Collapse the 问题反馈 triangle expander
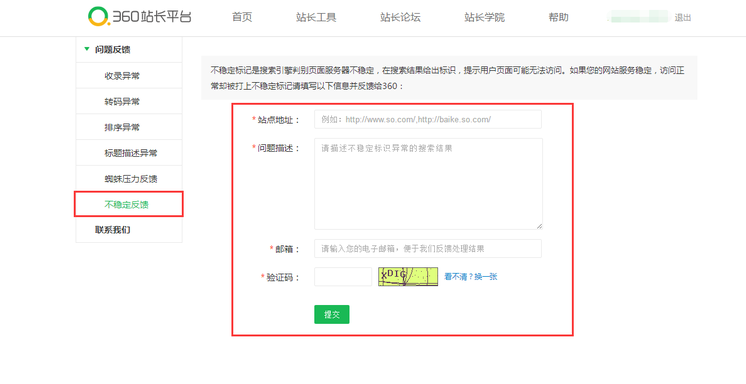The height and width of the screenshot is (384, 746). click(87, 49)
